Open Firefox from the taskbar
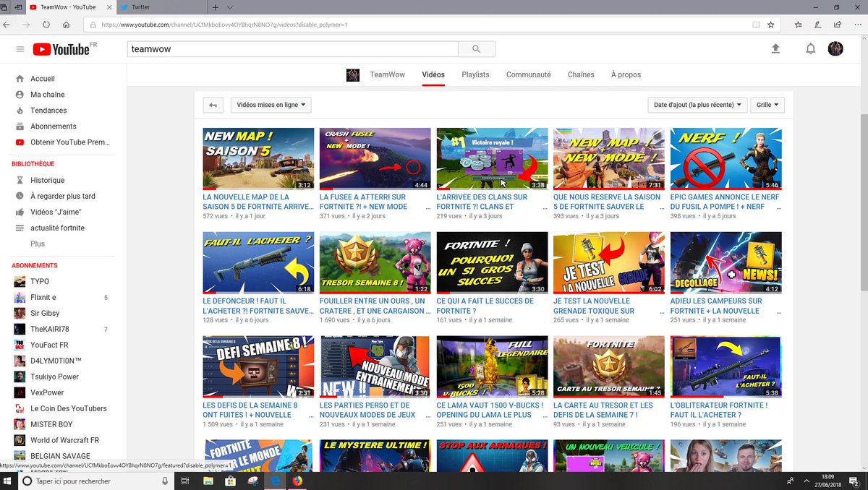Screen dimensions: 868x490 pos(297,481)
